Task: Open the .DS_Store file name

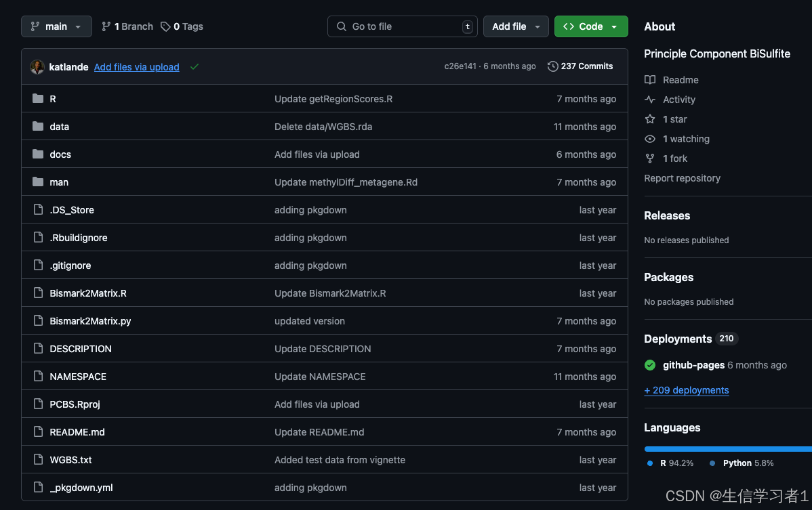Action: point(72,210)
